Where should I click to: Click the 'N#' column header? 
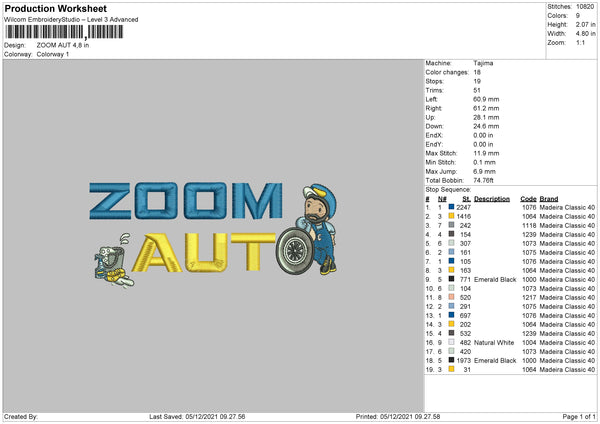click(x=442, y=199)
